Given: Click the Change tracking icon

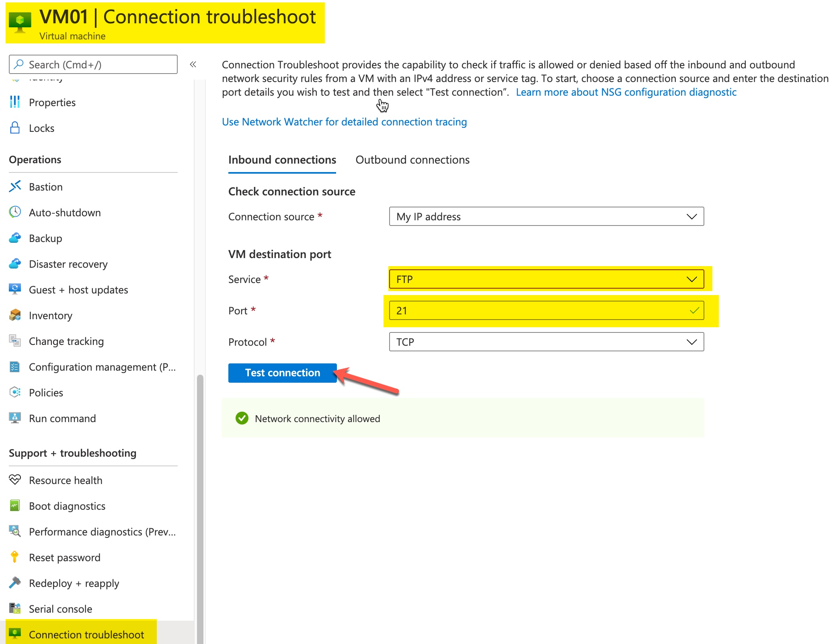Looking at the screenshot, I should coord(15,341).
